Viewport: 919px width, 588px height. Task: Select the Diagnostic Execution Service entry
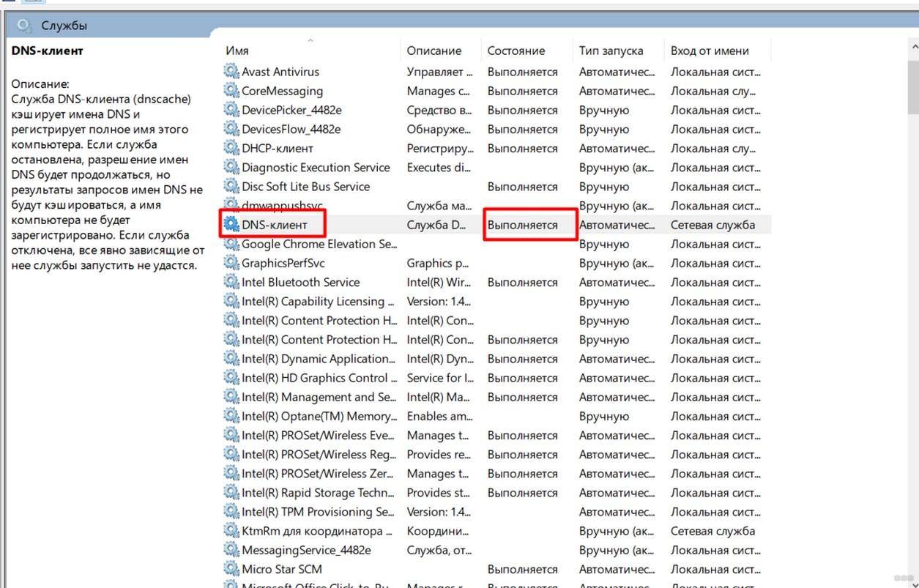316,168
